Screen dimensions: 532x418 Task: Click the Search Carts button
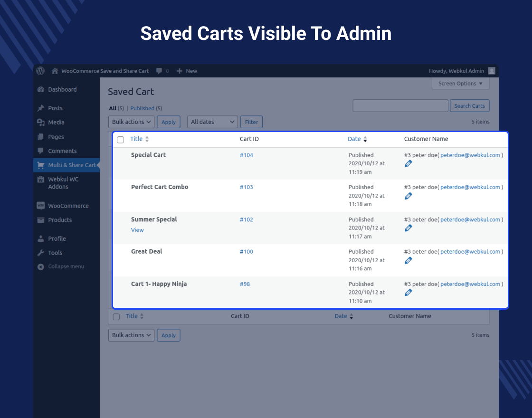coord(470,106)
